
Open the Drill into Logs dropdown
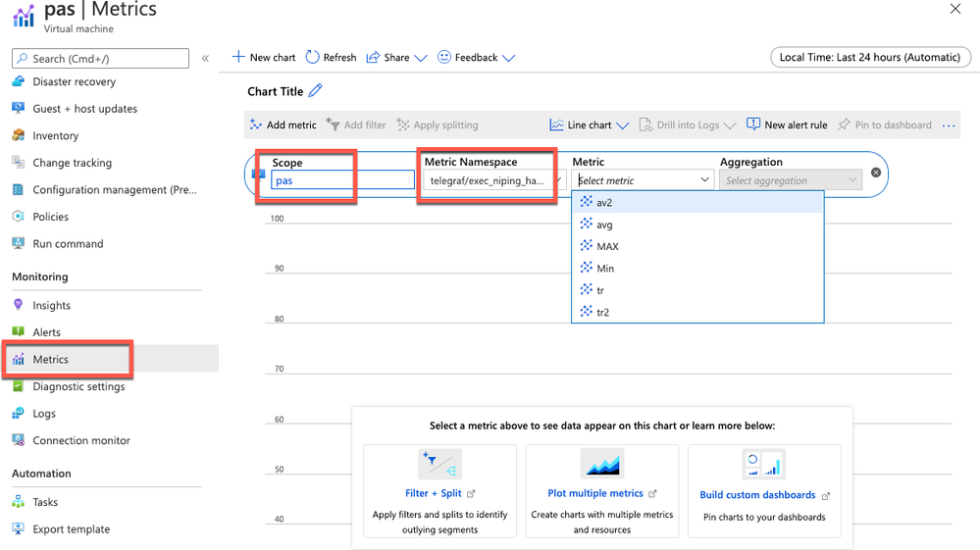pyautogui.click(x=688, y=125)
